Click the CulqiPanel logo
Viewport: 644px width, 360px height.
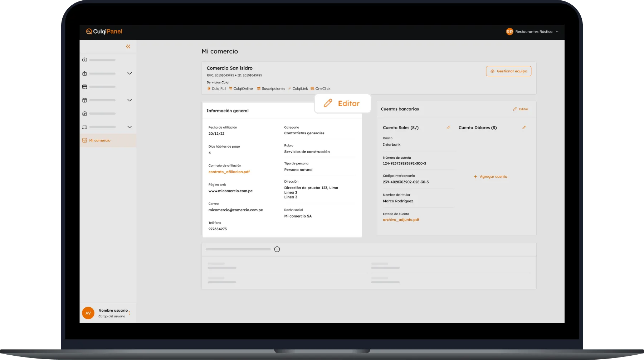(x=104, y=32)
